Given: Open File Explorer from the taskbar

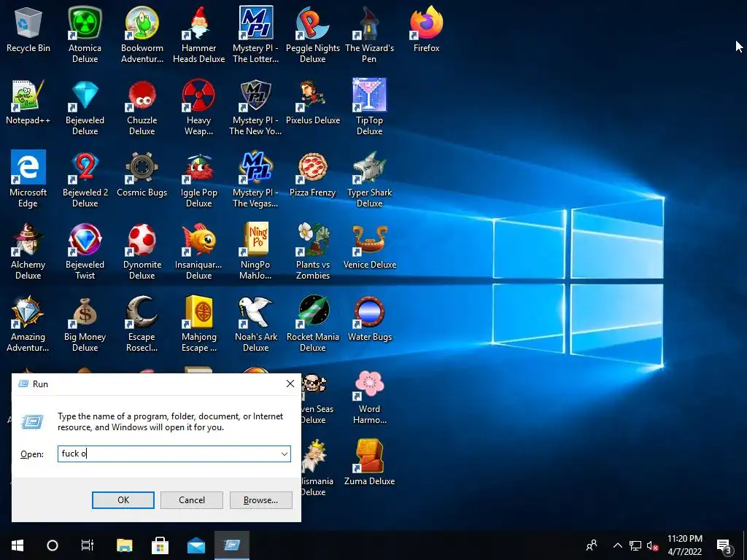Looking at the screenshot, I should click(x=124, y=545).
